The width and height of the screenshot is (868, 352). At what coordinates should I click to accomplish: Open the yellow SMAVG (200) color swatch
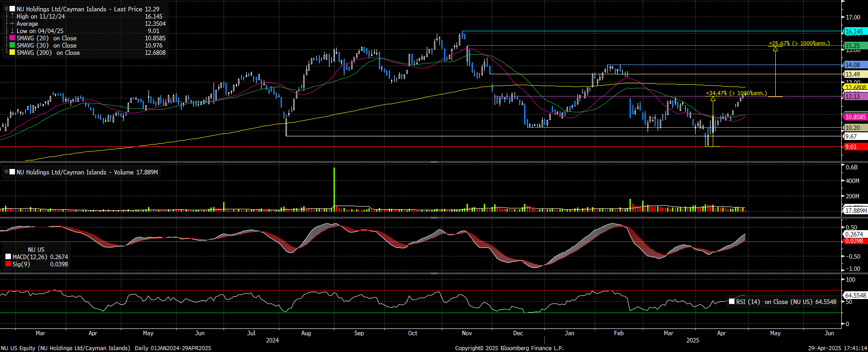pyautogui.click(x=12, y=53)
